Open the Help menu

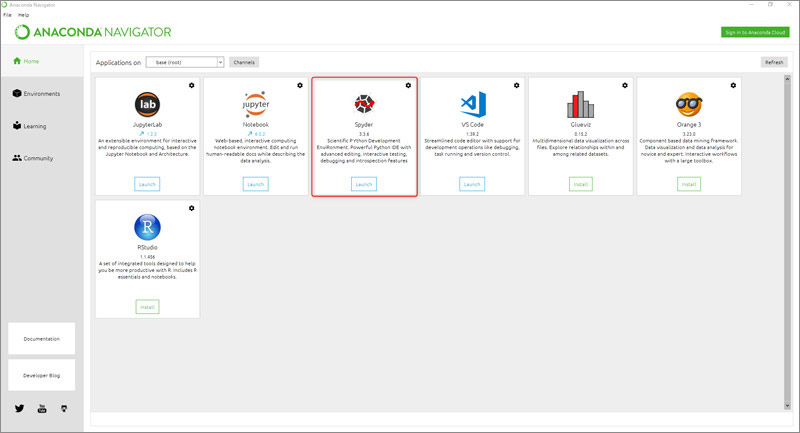click(23, 15)
